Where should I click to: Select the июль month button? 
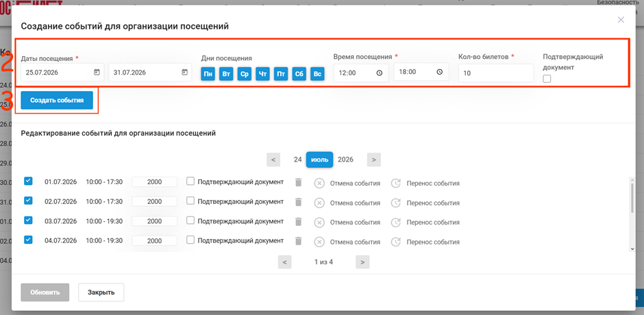coord(319,160)
